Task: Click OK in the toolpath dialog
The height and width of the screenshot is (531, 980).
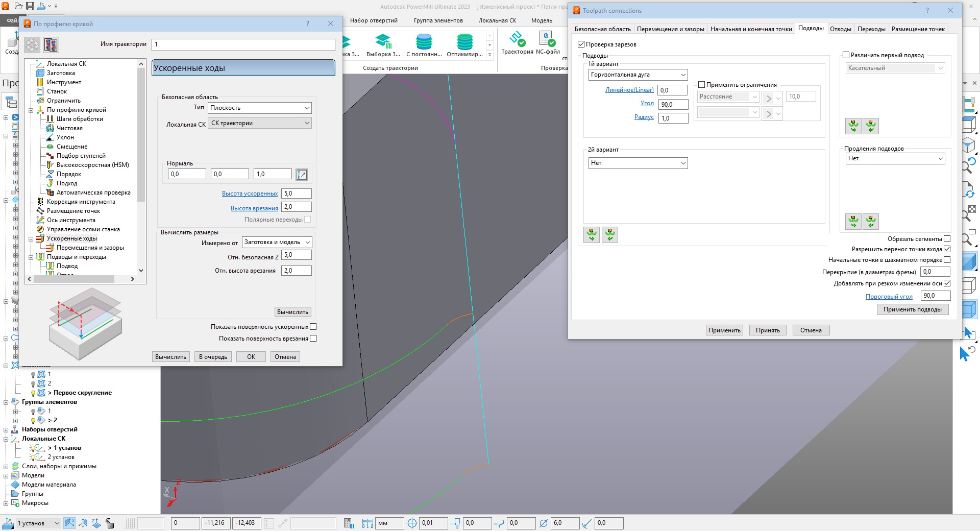Action: [x=251, y=357]
